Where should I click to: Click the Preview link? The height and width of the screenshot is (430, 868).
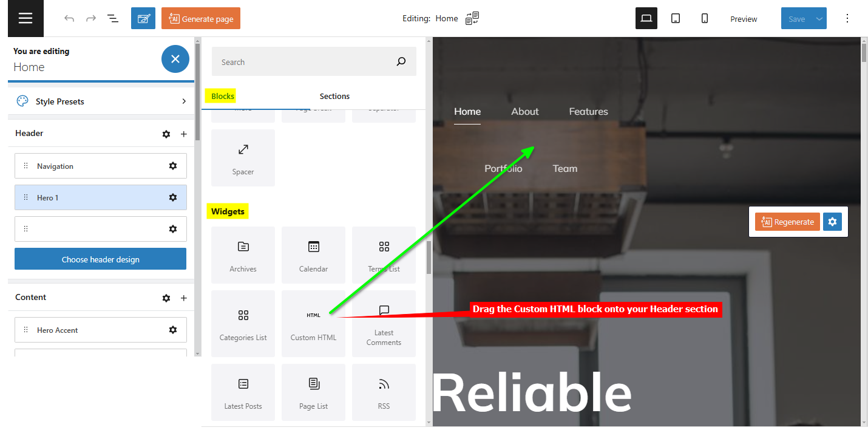(x=744, y=19)
